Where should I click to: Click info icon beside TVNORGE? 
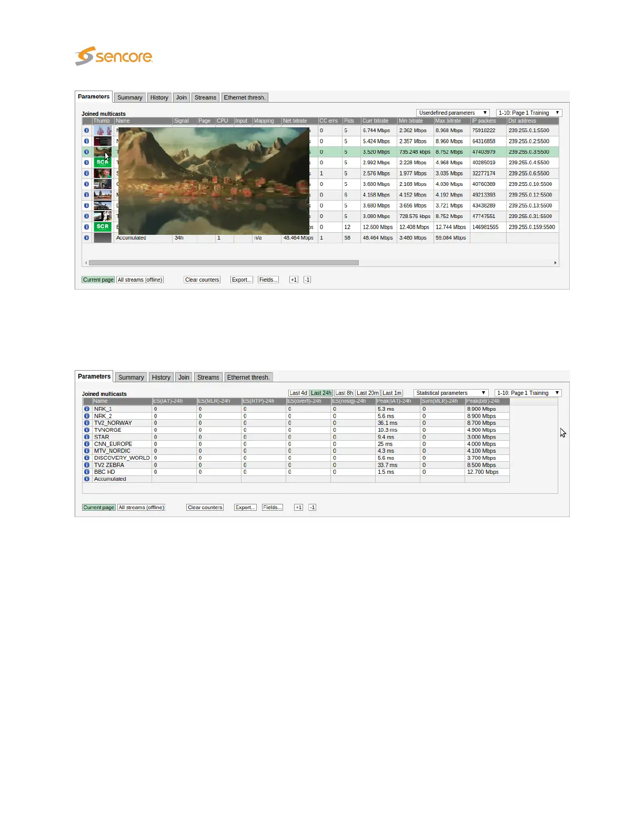pos(87,430)
